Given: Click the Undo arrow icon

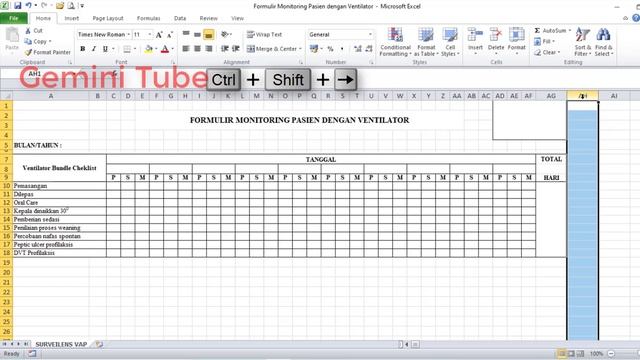Looking at the screenshot, I should pos(29,6).
